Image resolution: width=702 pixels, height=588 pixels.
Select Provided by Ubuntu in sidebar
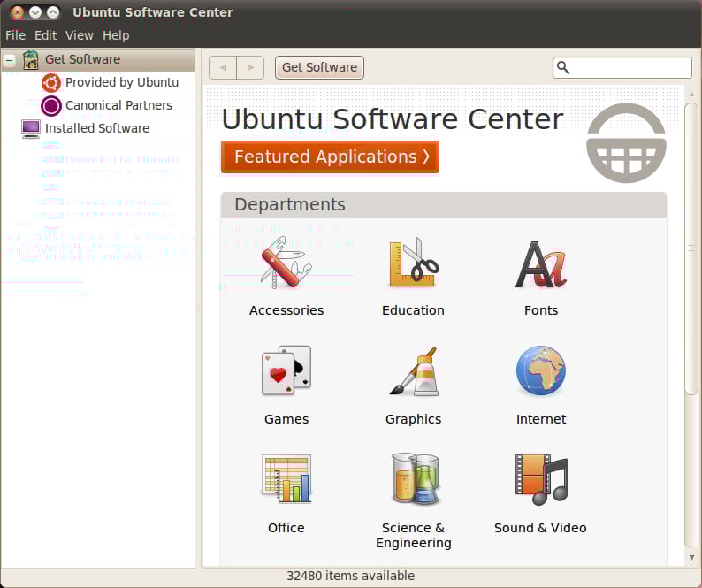click(x=121, y=82)
